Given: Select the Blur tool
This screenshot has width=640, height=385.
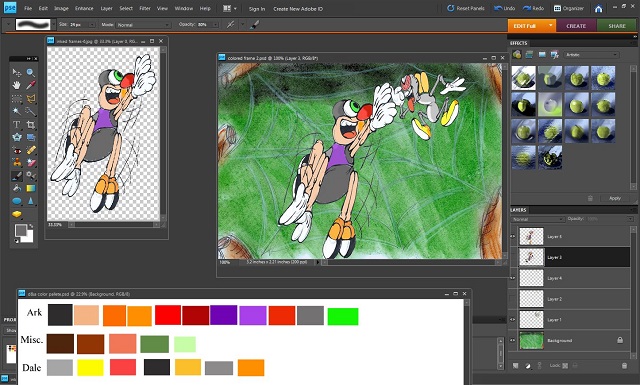Looking at the screenshot, I should tap(31, 201).
